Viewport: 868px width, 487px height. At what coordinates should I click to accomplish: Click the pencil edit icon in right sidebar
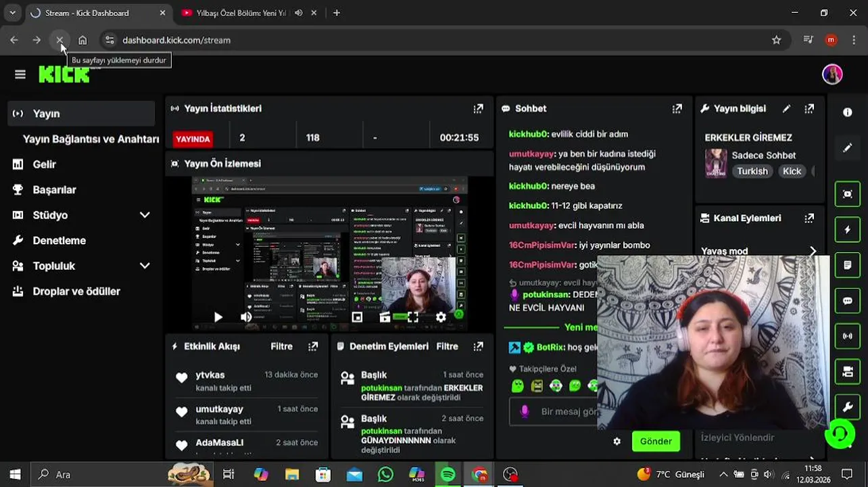tap(848, 147)
